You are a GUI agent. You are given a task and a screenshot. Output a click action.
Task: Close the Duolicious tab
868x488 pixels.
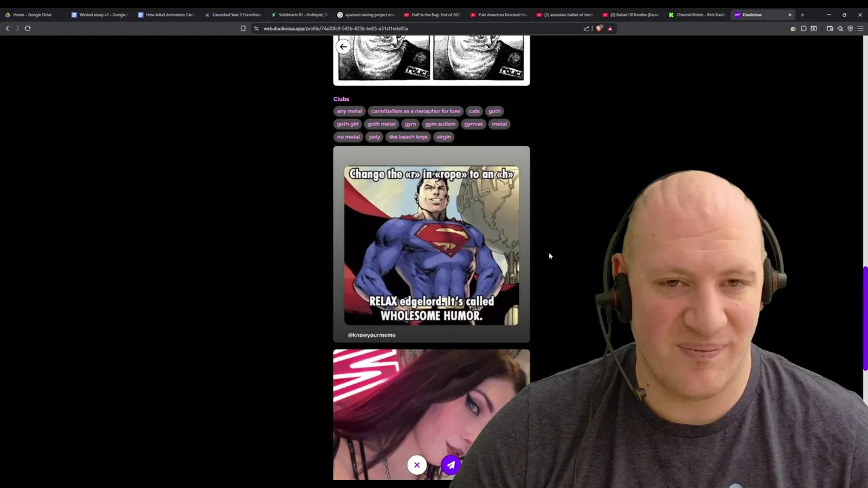coord(789,15)
